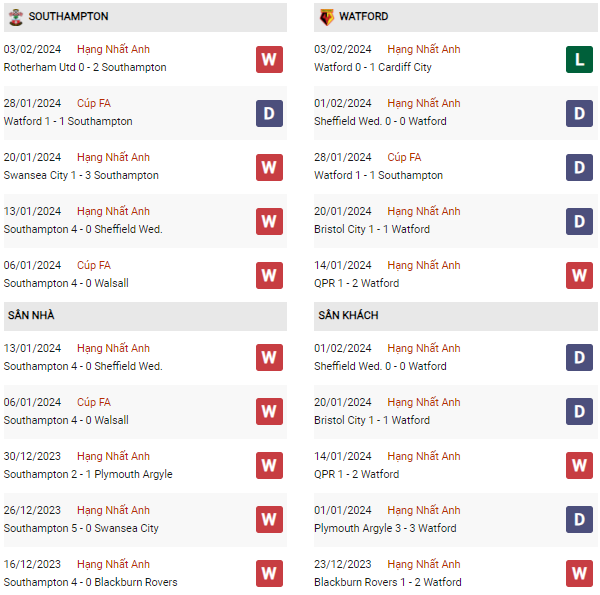600x595 pixels.
Task: Select the SÂN NHÀ section header
Action: (31, 316)
